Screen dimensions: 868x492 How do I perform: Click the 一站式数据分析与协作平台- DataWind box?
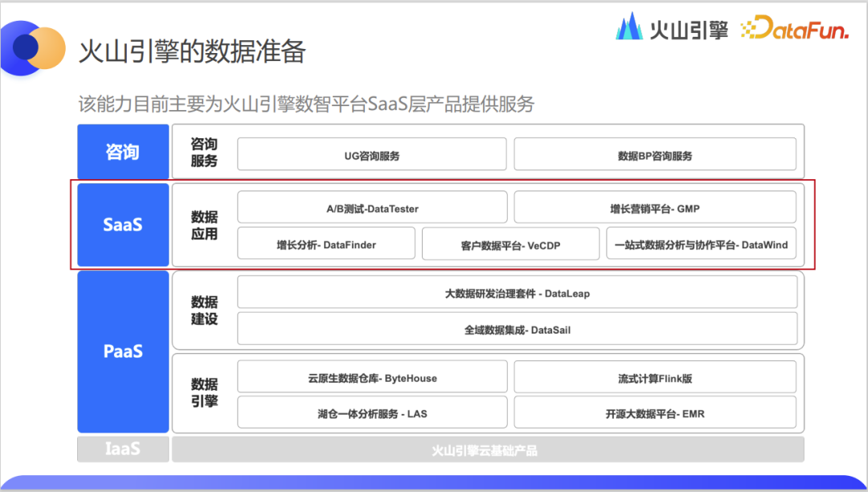click(x=702, y=244)
